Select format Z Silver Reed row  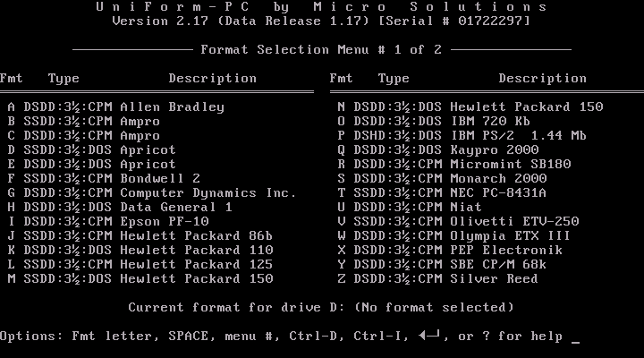tap(437, 278)
